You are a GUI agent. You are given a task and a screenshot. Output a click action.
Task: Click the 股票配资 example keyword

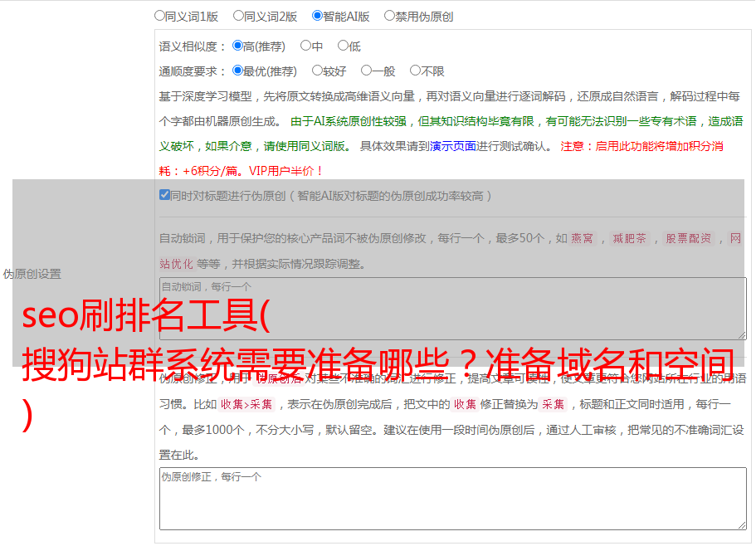click(x=689, y=238)
